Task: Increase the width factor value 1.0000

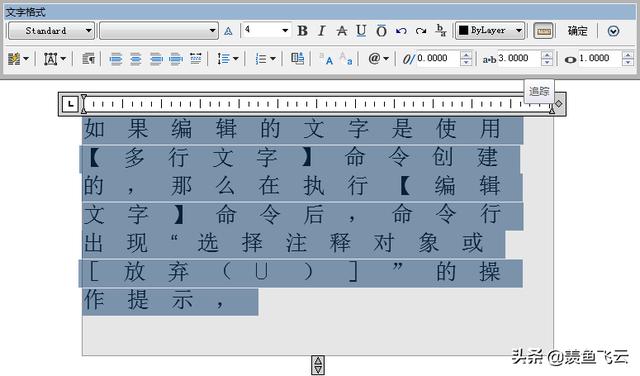Action: [x=628, y=54]
